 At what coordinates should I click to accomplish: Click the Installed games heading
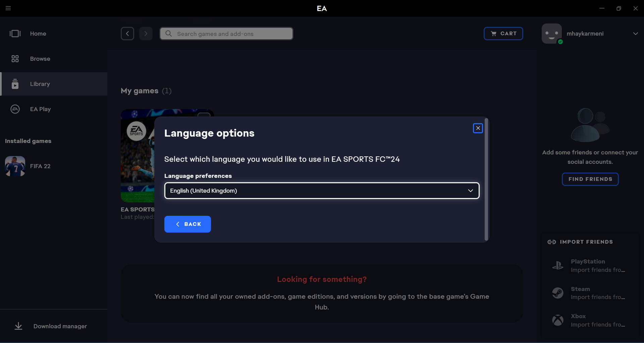click(28, 141)
